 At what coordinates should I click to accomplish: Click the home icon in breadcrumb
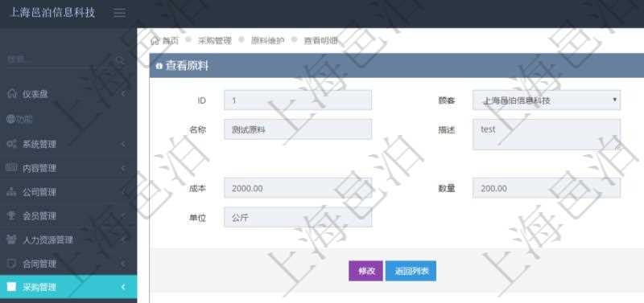155,40
